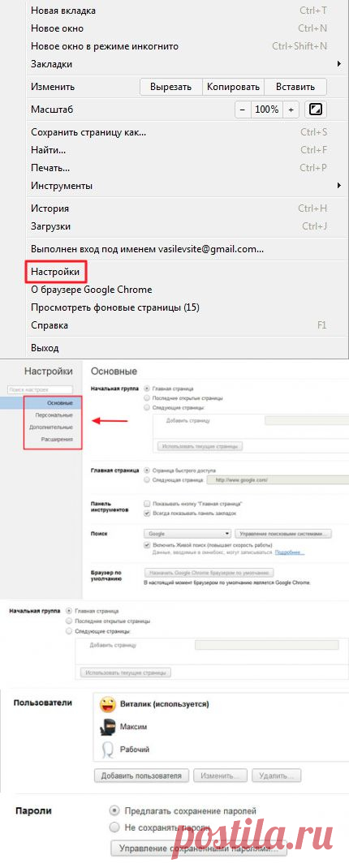The image size is (349, 868).
Task: Open the Закладки submenu arrow
Action: pos(338,64)
